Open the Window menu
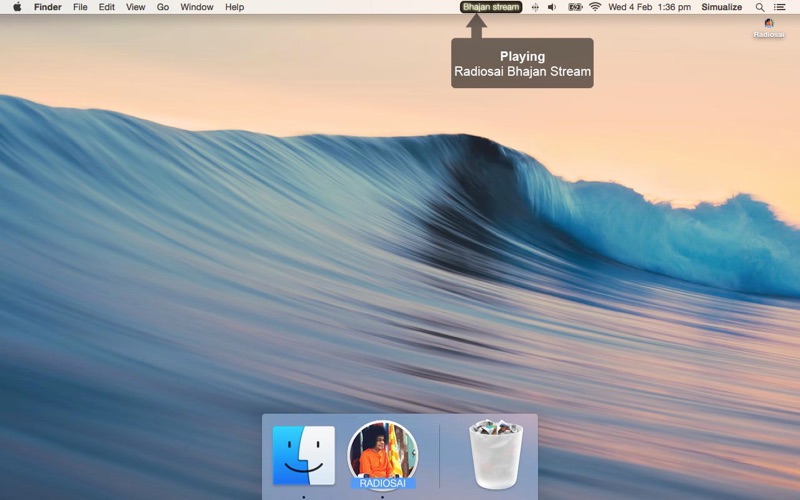Screen dimensions: 800x500 tap(196, 7)
